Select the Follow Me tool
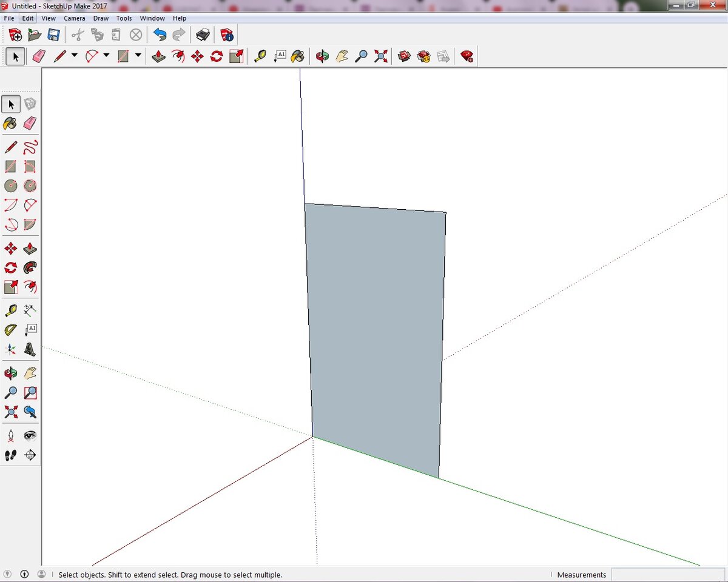 point(30,267)
